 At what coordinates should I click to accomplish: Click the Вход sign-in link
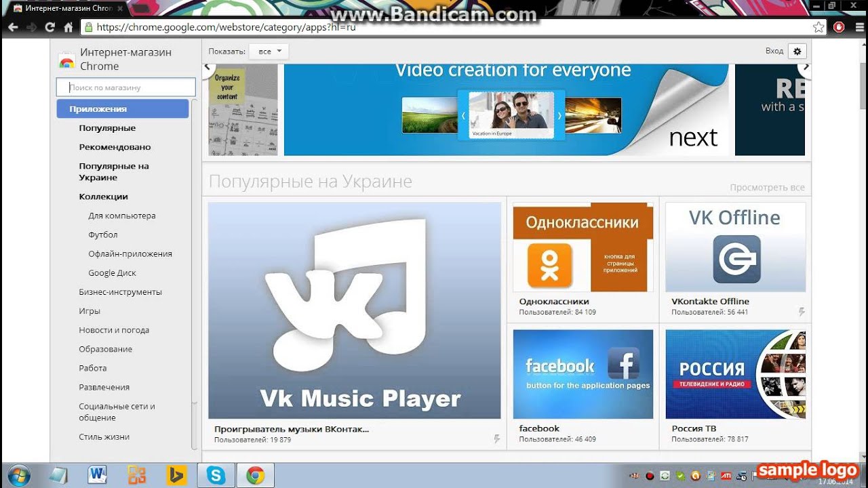coord(774,51)
